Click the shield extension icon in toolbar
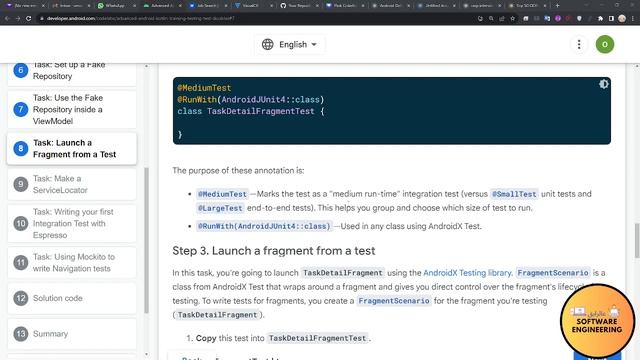The image size is (640, 360). point(579,18)
